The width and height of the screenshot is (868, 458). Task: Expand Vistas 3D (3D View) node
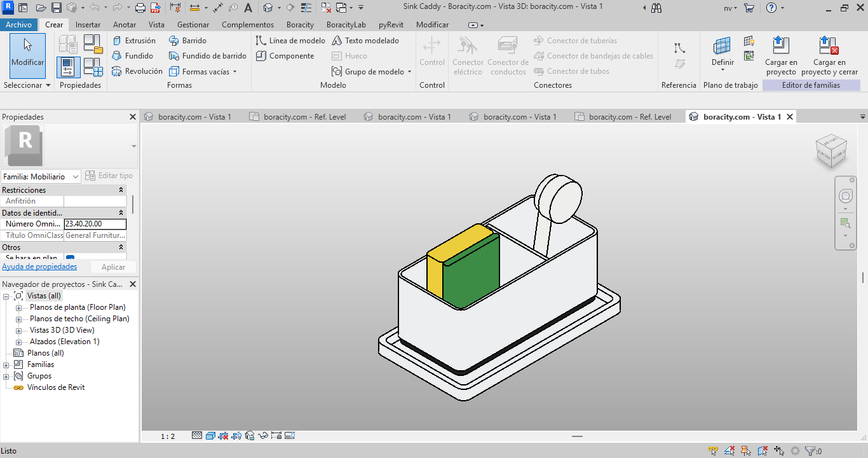[18, 331]
